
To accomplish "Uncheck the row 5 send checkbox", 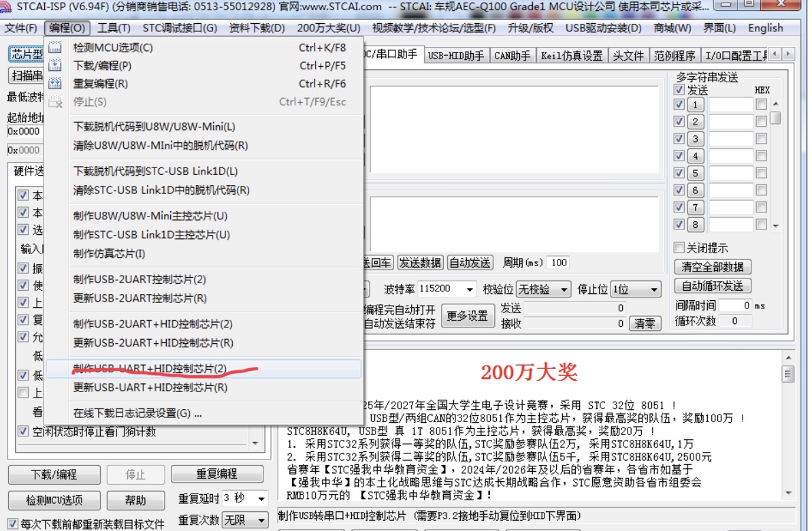I will pos(679,173).
